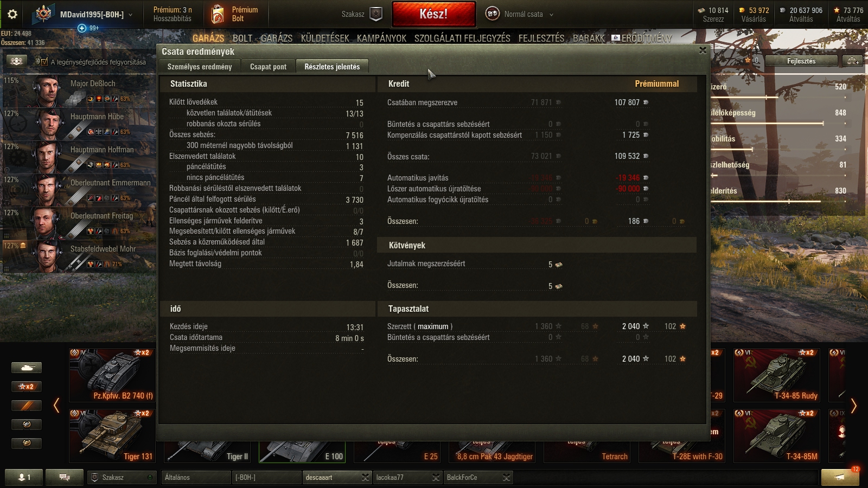Viewport: 868px width, 488px height.
Task: Toggle the orange stripe carousel filter
Action: (27, 406)
